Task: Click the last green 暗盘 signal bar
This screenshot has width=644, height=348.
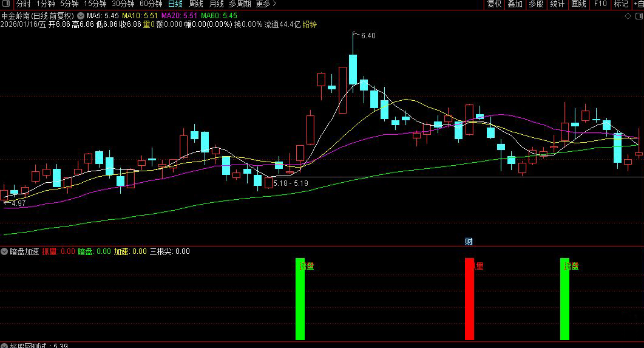Action: click(564, 299)
